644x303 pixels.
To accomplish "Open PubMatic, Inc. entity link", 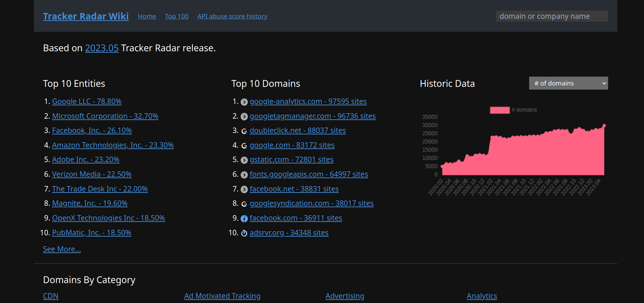I will pyautogui.click(x=92, y=233).
